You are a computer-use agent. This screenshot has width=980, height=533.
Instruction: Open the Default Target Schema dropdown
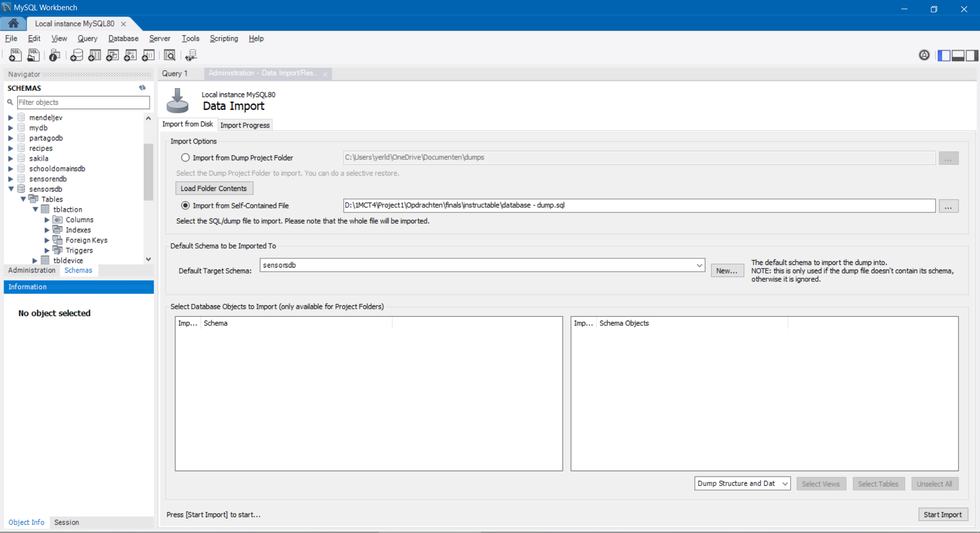tap(699, 265)
